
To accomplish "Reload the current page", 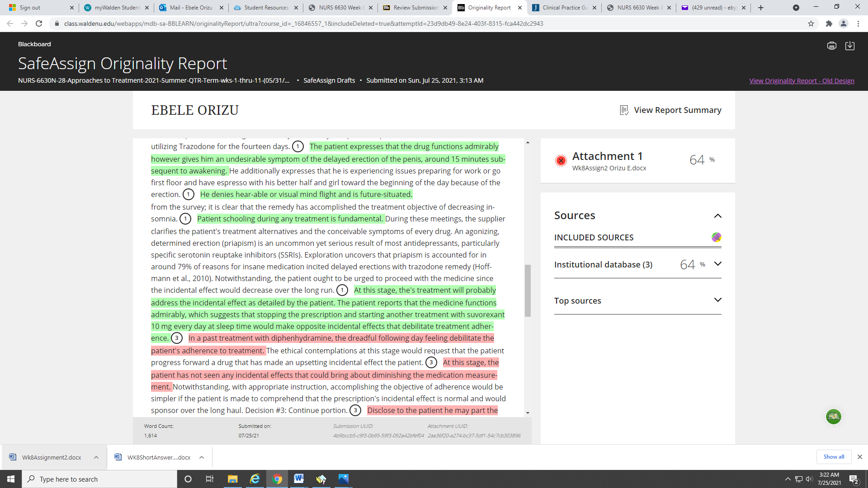I will (x=39, y=23).
